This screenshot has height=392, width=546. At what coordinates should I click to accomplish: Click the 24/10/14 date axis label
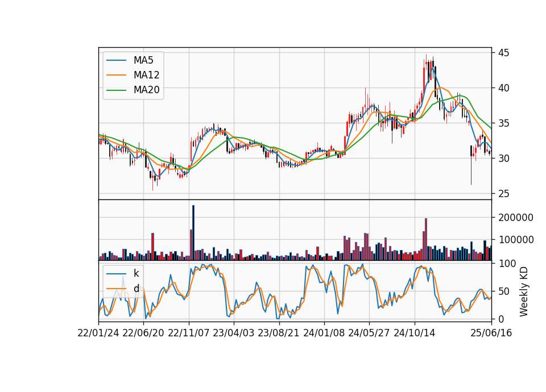pyautogui.click(x=415, y=333)
